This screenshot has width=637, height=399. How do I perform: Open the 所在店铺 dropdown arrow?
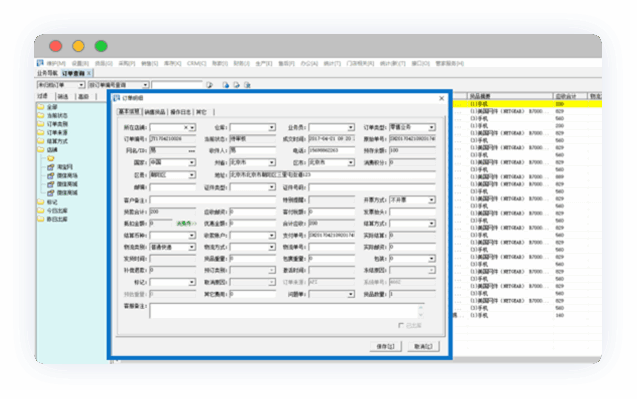[x=192, y=128]
